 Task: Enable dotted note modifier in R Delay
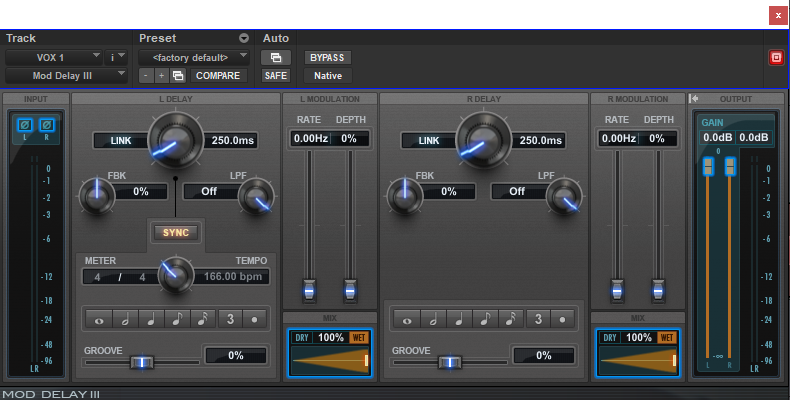[563, 319]
